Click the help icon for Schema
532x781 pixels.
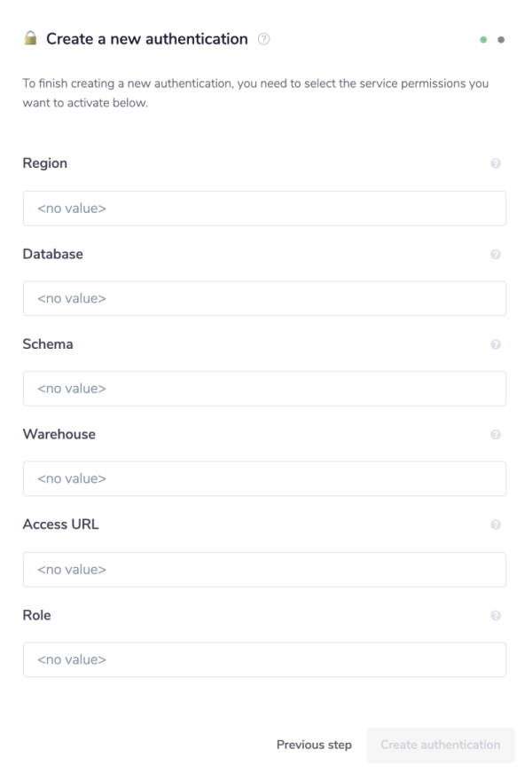coord(497,343)
